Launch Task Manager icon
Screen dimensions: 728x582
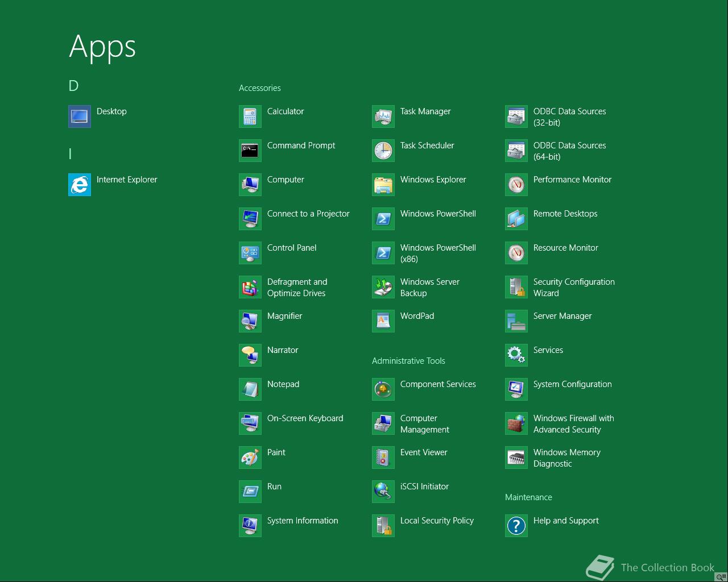pyautogui.click(x=383, y=117)
